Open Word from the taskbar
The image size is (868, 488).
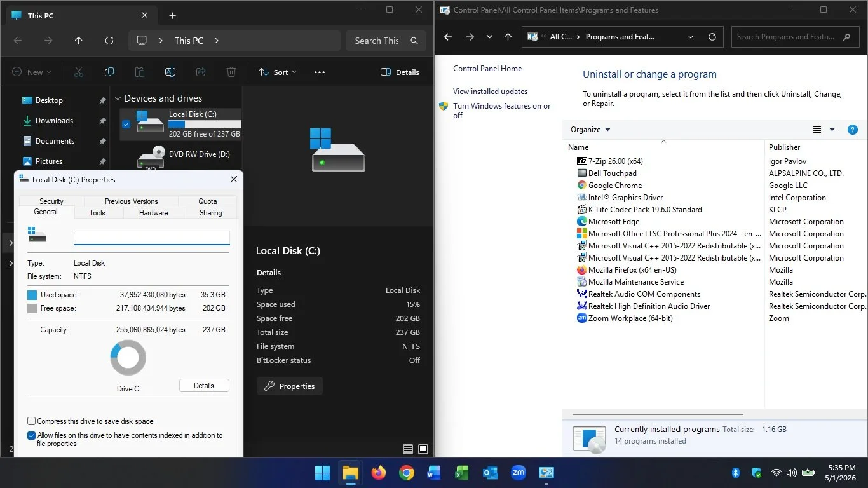pos(435,473)
